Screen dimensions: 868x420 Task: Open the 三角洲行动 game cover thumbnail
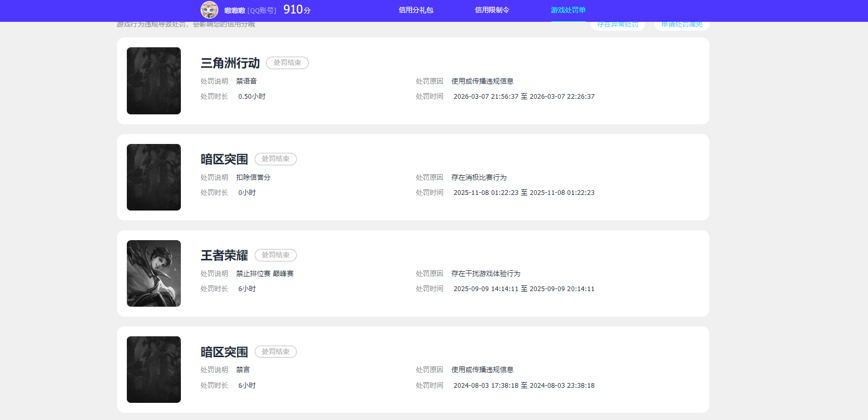154,81
